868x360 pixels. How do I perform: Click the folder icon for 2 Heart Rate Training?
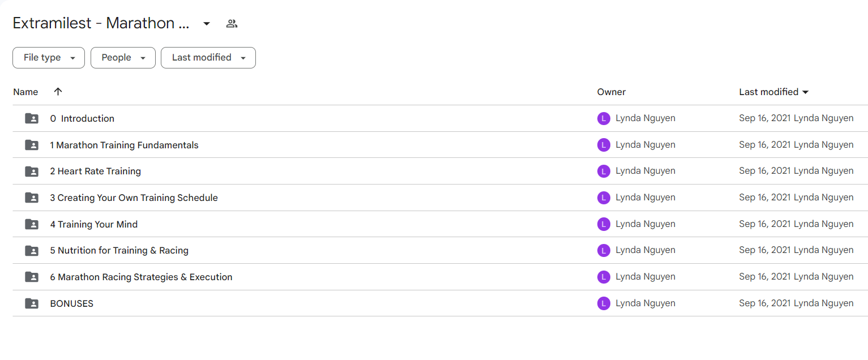coord(32,171)
